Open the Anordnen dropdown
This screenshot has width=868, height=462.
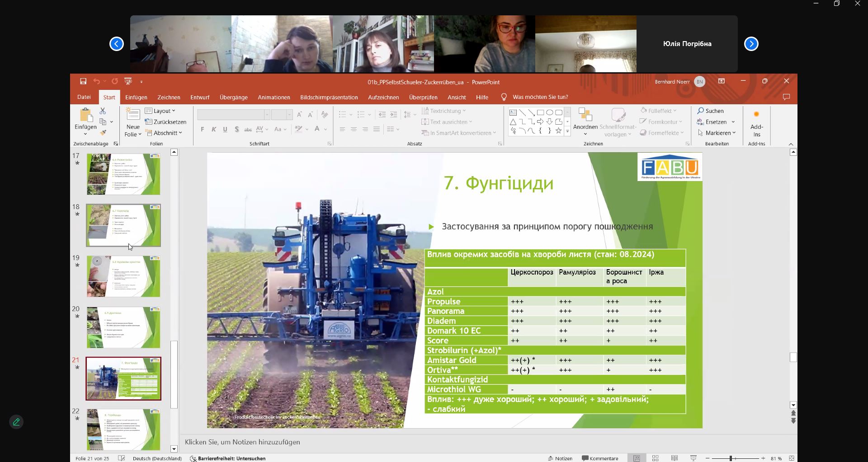pyautogui.click(x=585, y=122)
